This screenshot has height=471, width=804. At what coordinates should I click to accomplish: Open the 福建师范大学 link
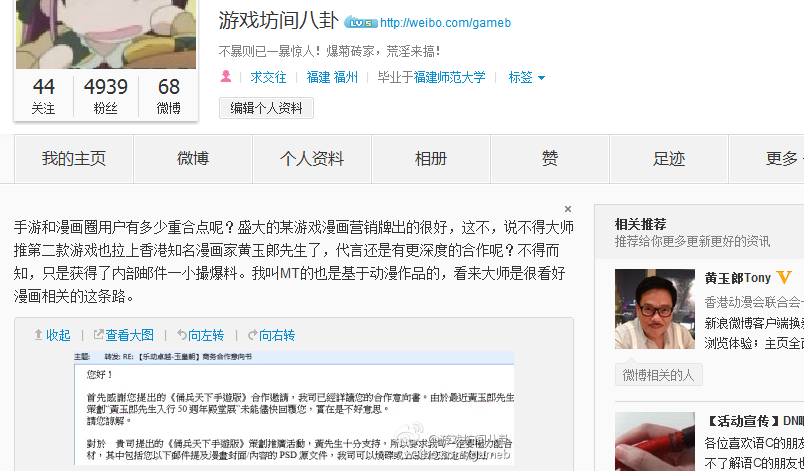point(449,77)
